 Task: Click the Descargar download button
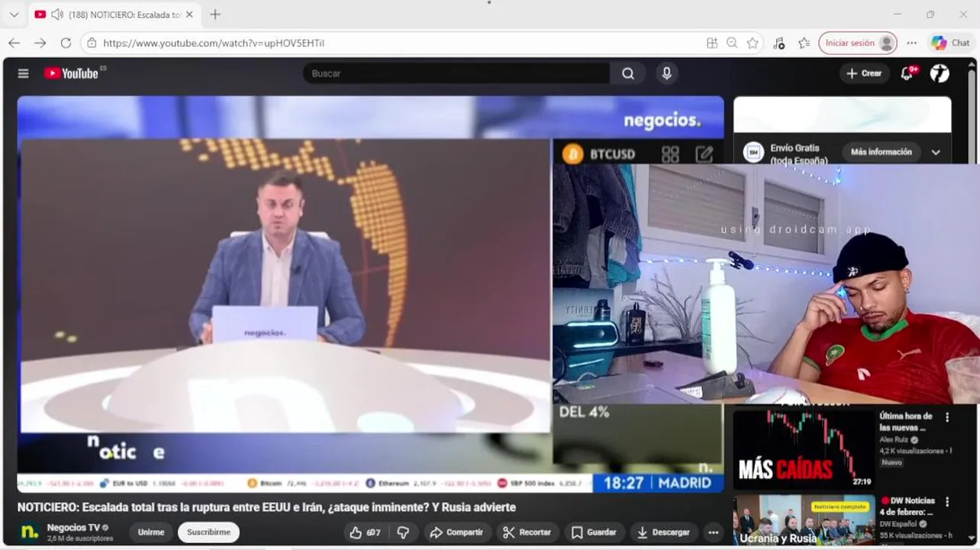(663, 532)
